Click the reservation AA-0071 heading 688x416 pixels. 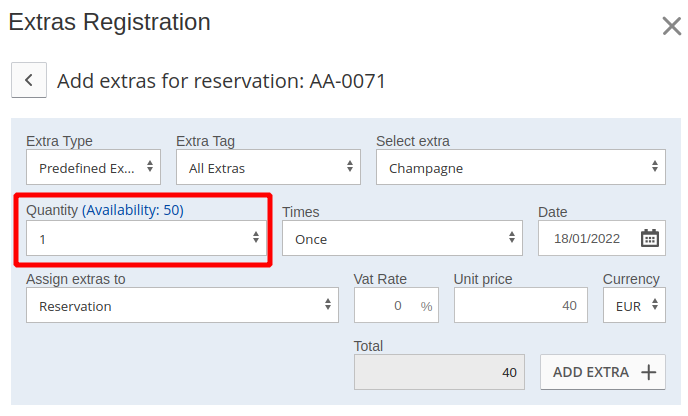click(221, 81)
